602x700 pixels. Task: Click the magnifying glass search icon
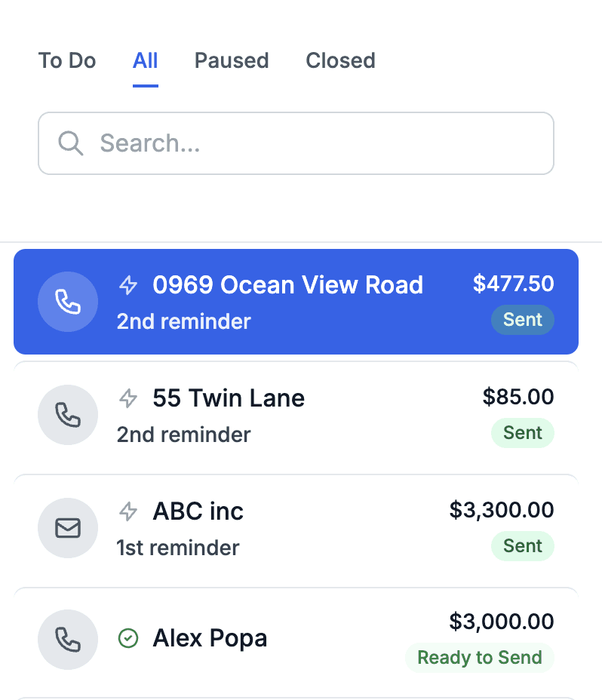[71, 143]
